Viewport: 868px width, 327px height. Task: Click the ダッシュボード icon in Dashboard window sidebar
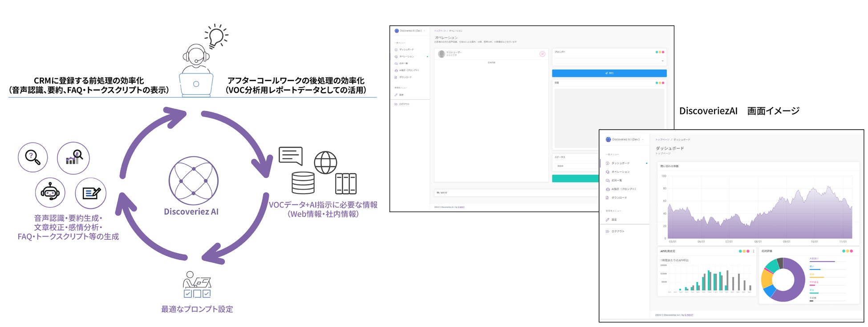pos(608,163)
